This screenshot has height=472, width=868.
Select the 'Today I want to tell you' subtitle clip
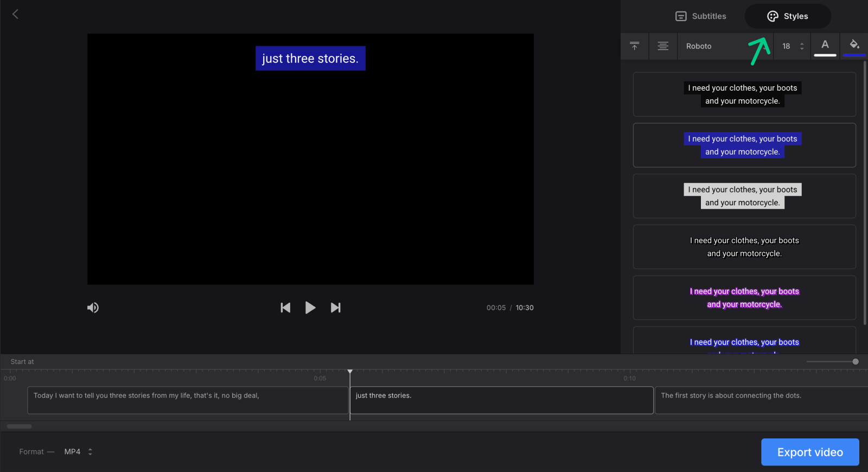pos(188,400)
